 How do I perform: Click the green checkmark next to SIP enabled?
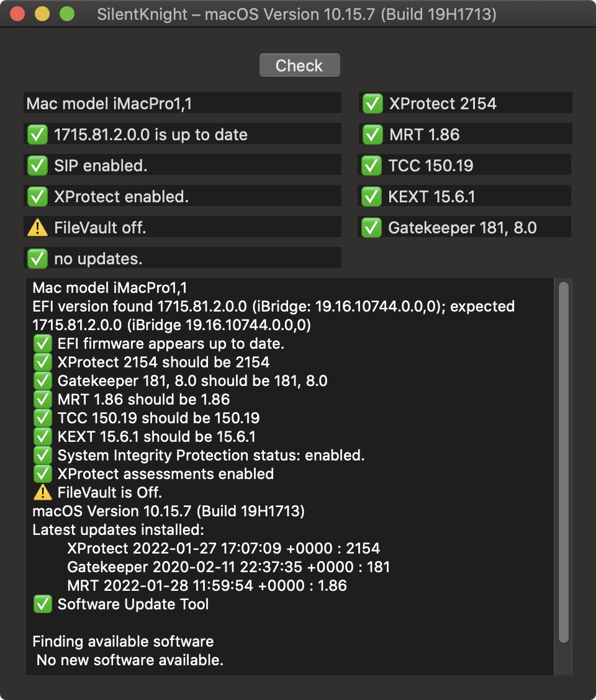click(x=38, y=166)
